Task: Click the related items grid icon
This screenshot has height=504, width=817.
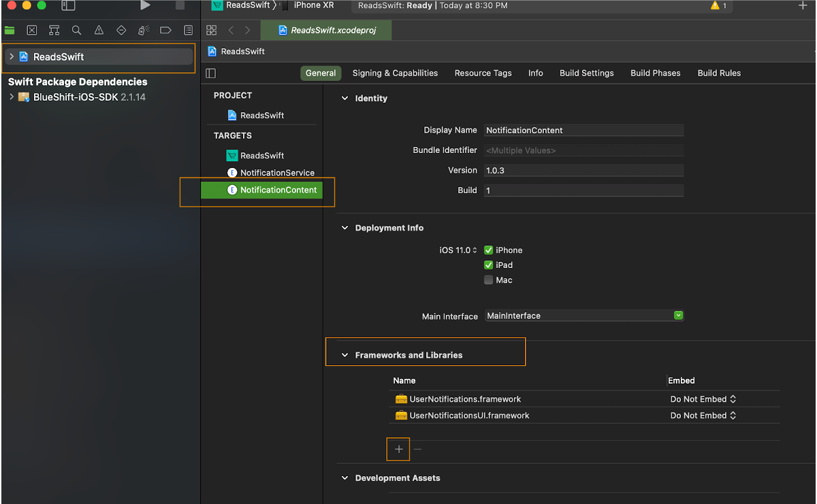Action: pos(211,30)
